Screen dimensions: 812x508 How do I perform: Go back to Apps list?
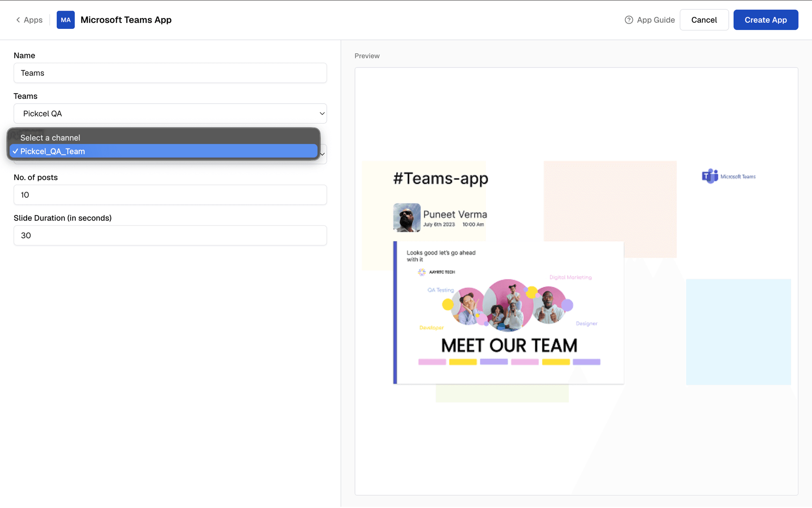[x=29, y=20]
